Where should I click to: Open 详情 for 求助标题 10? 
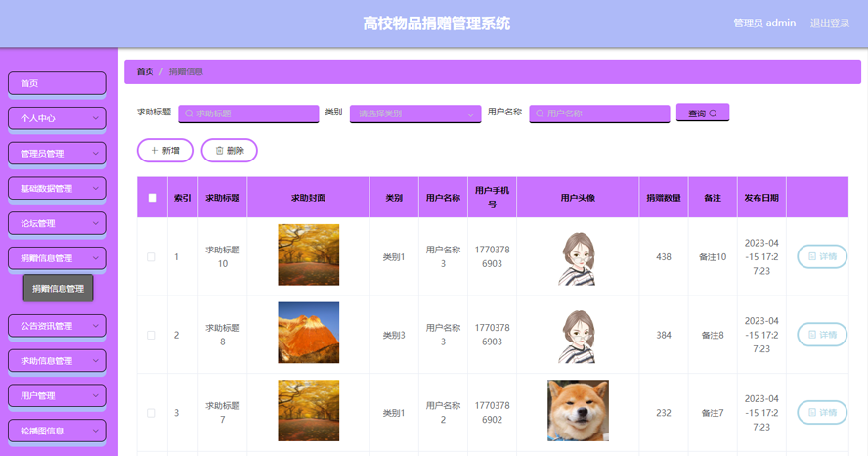(x=822, y=256)
